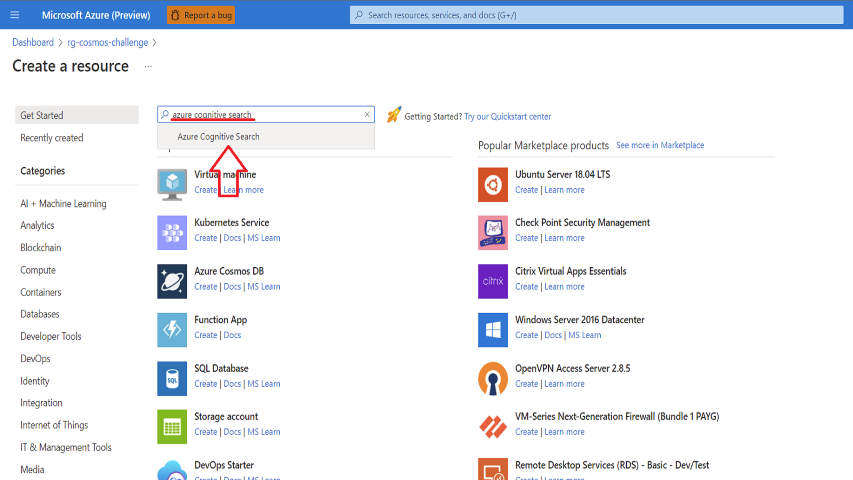Viewport: 853px width, 480px height.
Task: Select the Get Started tab
Action: [x=77, y=115]
